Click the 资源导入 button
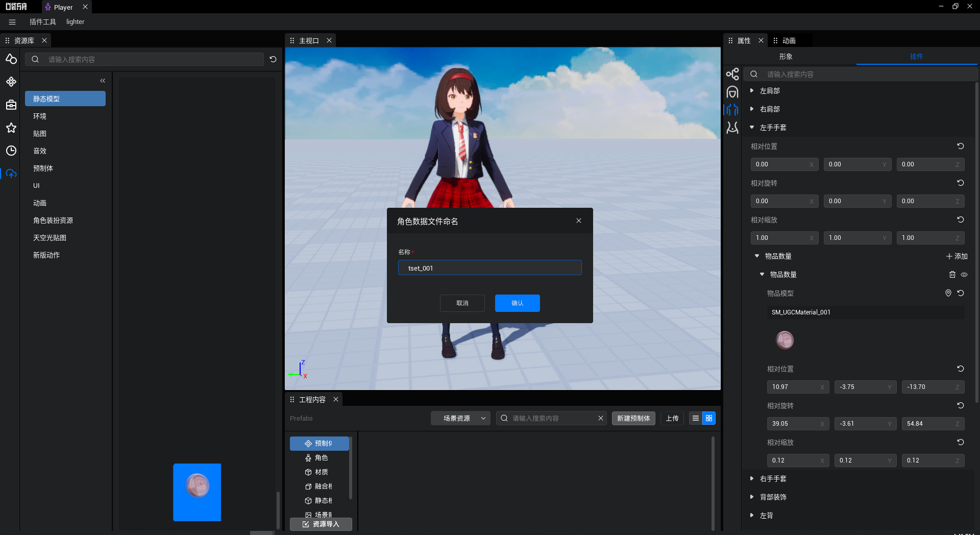This screenshot has height=535, width=980. 321,524
